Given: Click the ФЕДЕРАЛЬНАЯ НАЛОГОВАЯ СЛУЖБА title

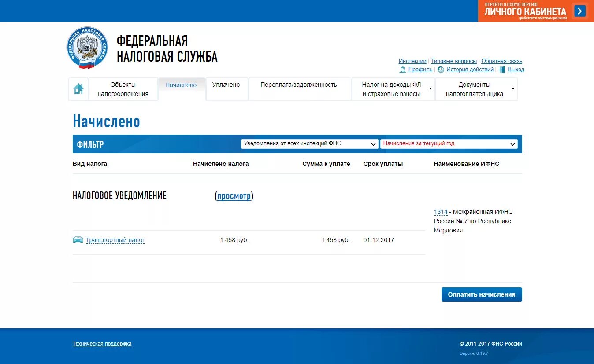Looking at the screenshot, I should (x=167, y=48).
